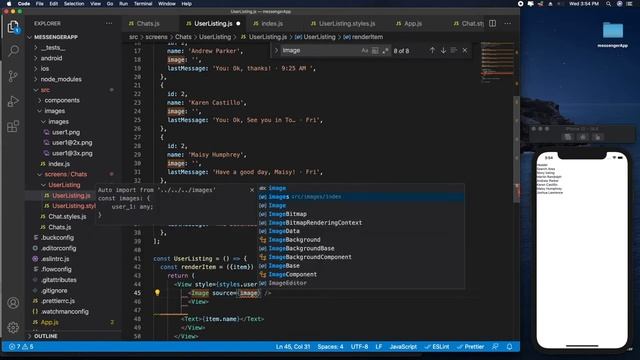Click the feedback icon in status bar

495,347
